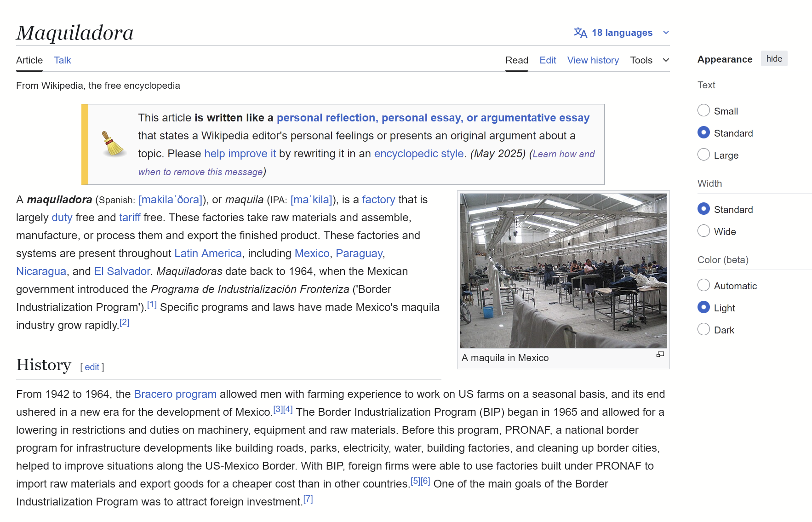Switch to the Article tab
The width and height of the screenshot is (812, 522).
tap(29, 60)
